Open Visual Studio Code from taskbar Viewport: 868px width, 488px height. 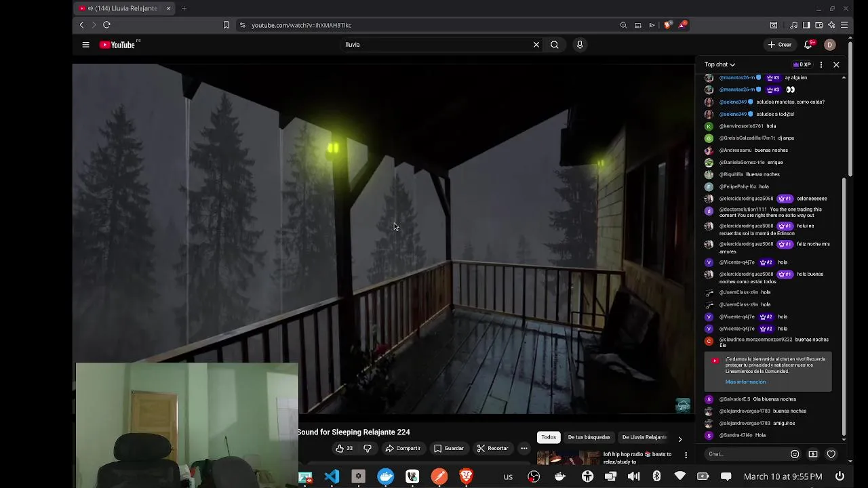pos(332,476)
